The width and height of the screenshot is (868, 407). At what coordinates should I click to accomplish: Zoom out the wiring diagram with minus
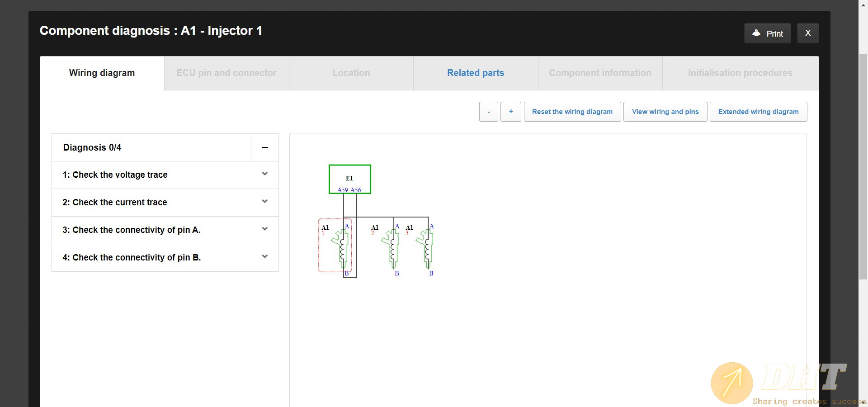tap(488, 112)
